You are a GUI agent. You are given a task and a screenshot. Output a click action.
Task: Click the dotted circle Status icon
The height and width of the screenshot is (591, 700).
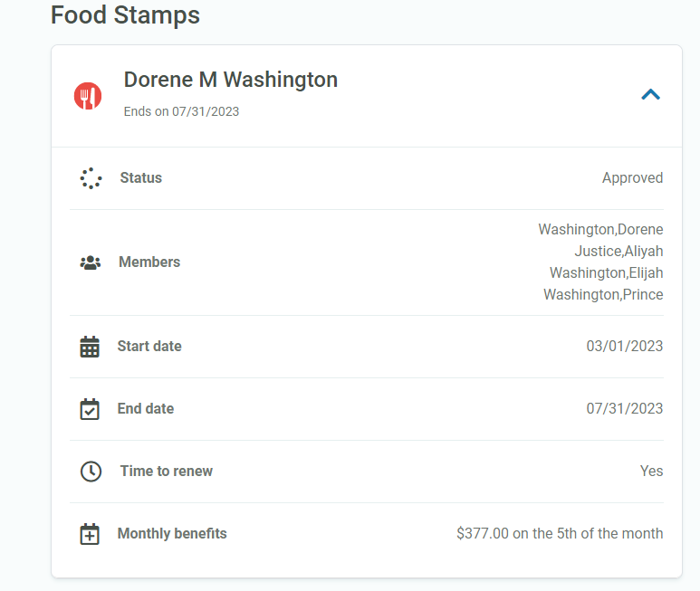(91, 178)
